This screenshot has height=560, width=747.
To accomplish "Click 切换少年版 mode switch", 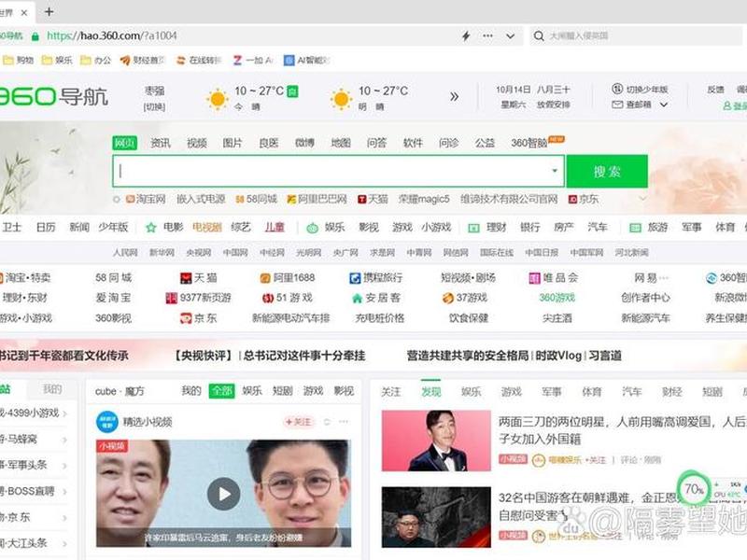I will click(x=640, y=89).
